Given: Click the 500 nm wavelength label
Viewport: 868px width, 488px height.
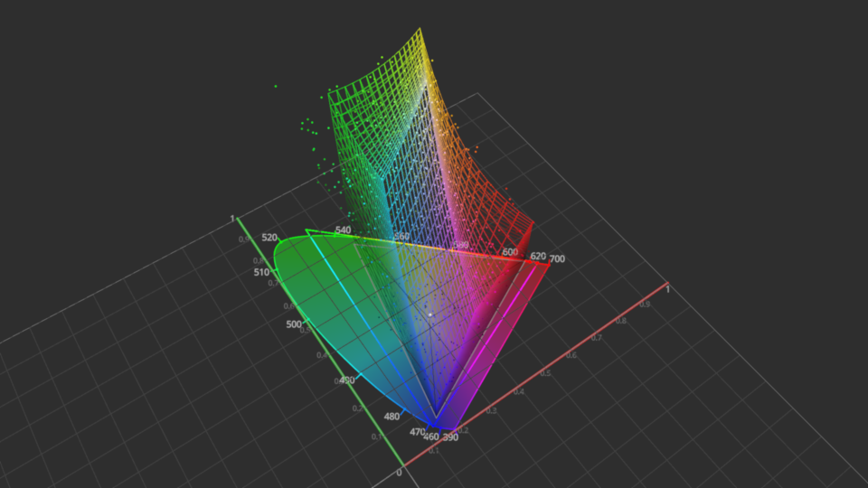Looking at the screenshot, I should pyautogui.click(x=294, y=324).
